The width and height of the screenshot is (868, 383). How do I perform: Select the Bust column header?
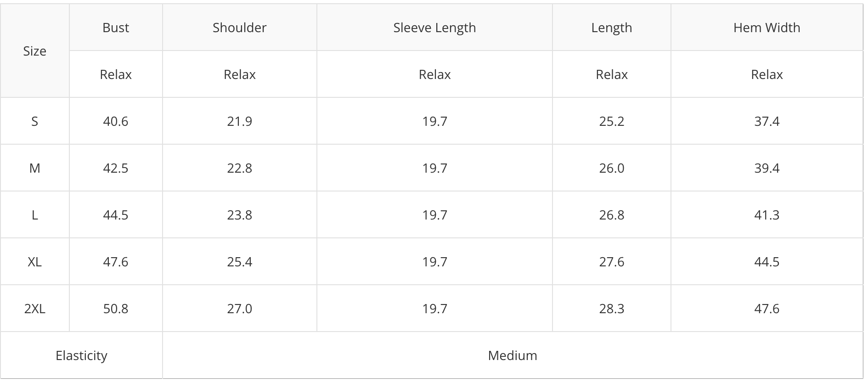pos(116,28)
